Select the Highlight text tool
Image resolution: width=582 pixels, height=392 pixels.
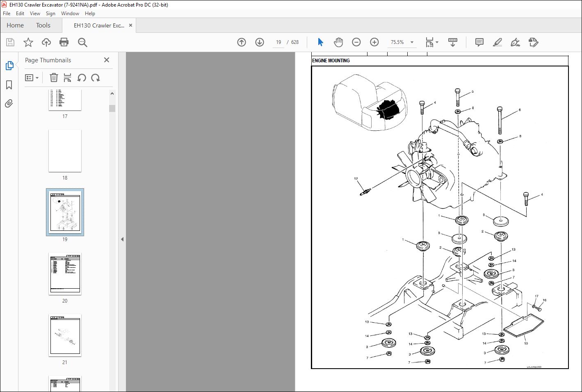click(x=497, y=42)
